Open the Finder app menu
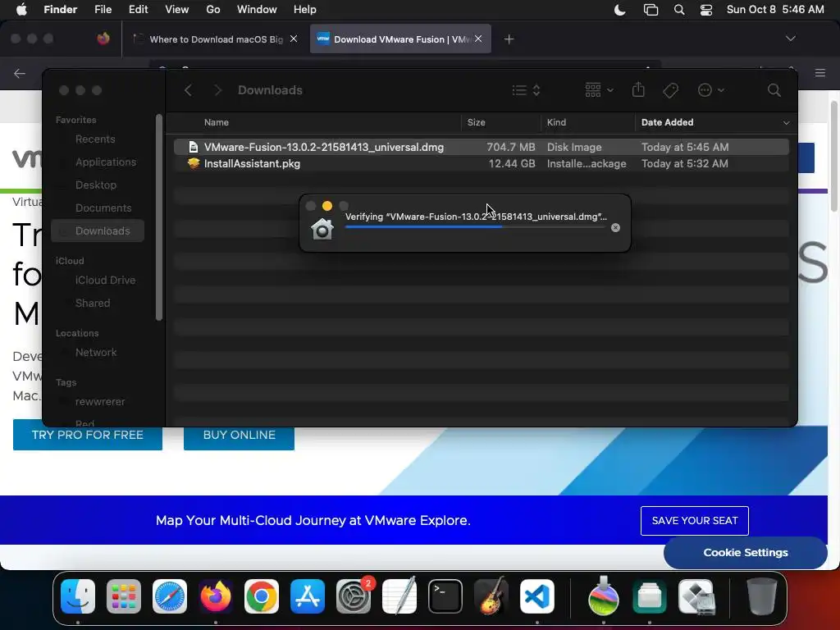 (x=60, y=10)
